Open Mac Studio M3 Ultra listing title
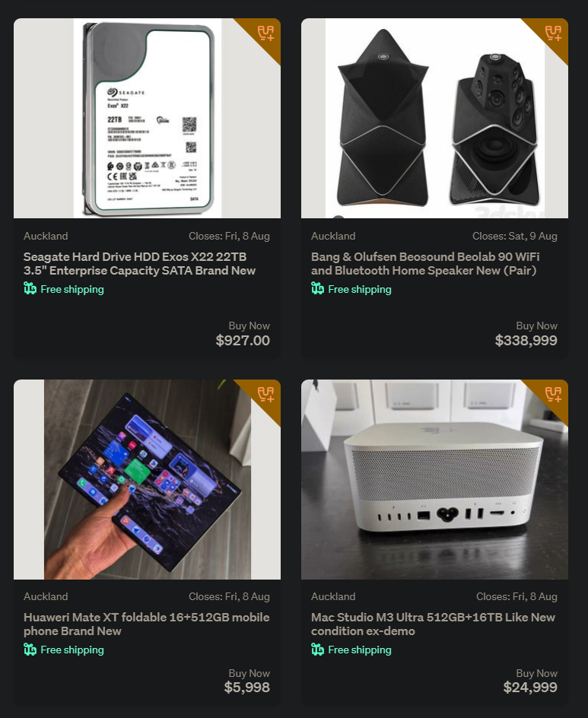 pos(434,624)
